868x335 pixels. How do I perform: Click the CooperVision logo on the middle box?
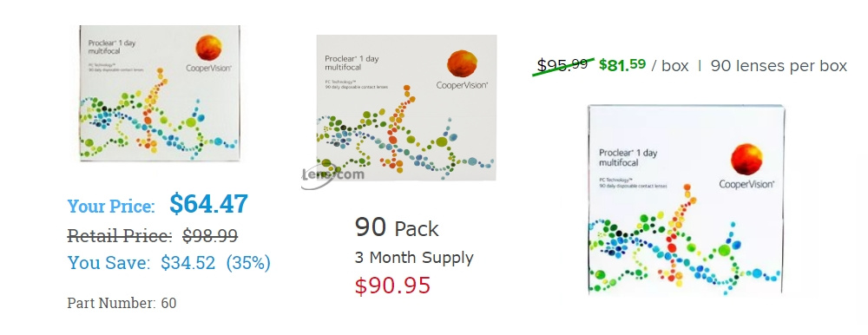pos(462,69)
